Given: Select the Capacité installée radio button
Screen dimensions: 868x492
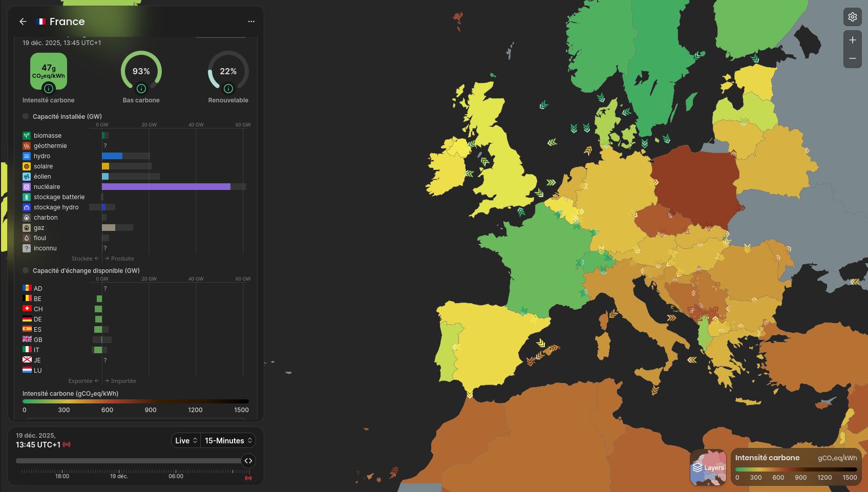Looking at the screenshot, I should (25, 116).
